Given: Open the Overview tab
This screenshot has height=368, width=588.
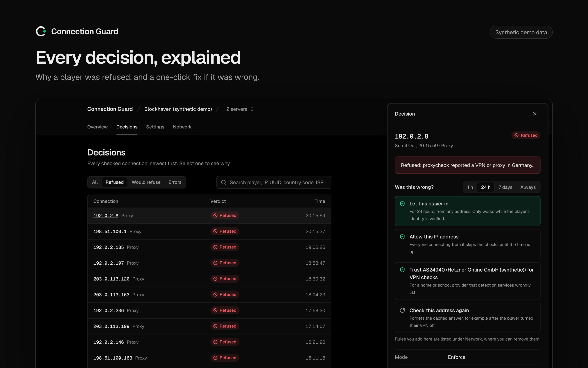Looking at the screenshot, I should tap(97, 127).
